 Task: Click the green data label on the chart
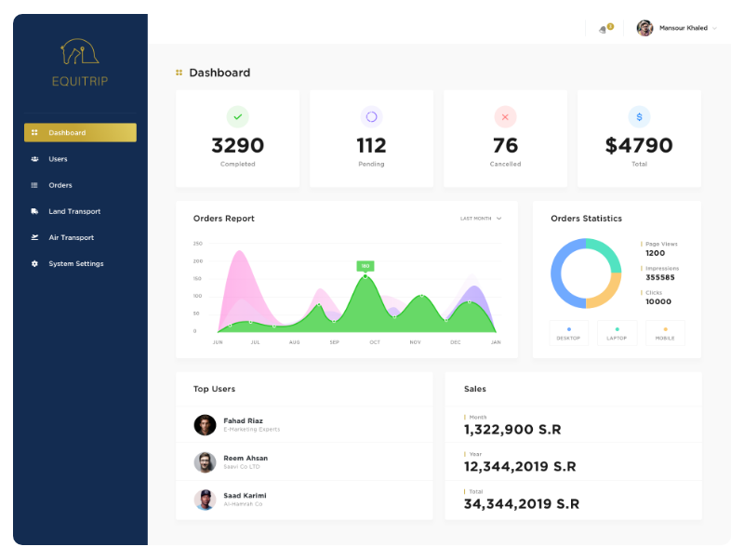[365, 266]
